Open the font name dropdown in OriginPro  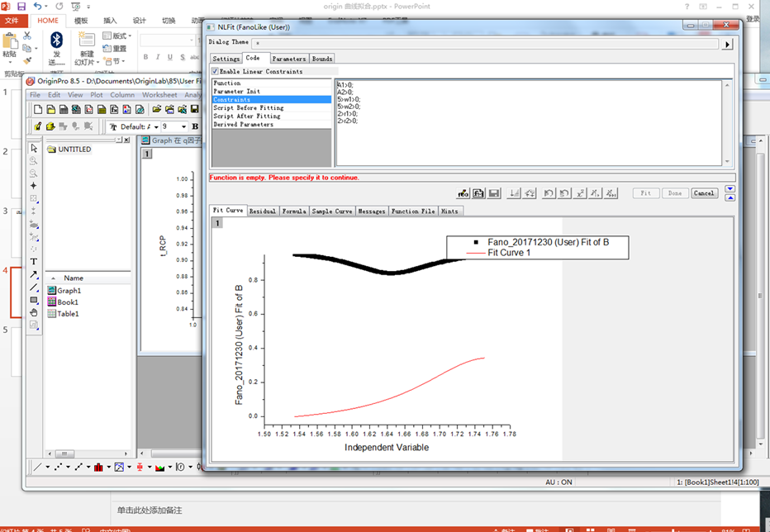[x=156, y=126]
